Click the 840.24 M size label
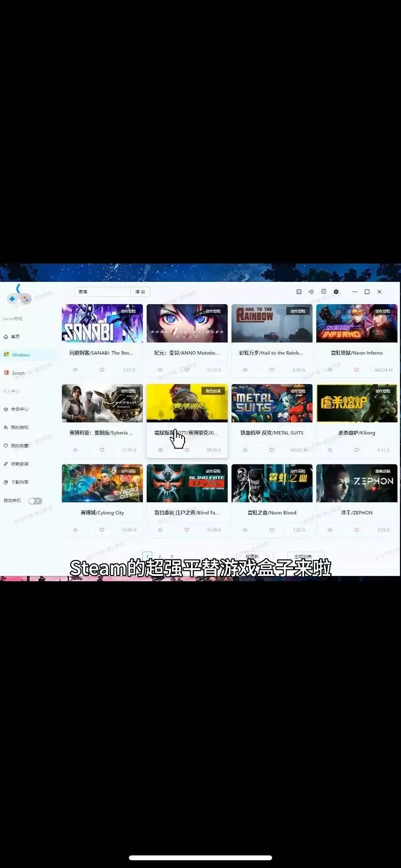The width and height of the screenshot is (401, 868). pyautogui.click(x=384, y=370)
